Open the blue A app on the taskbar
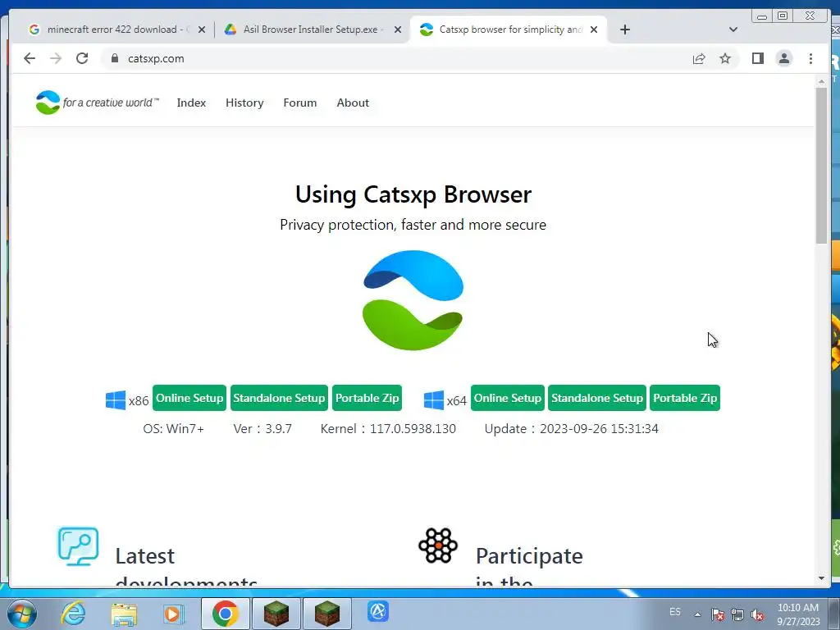840x630 pixels. [x=377, y=612]
